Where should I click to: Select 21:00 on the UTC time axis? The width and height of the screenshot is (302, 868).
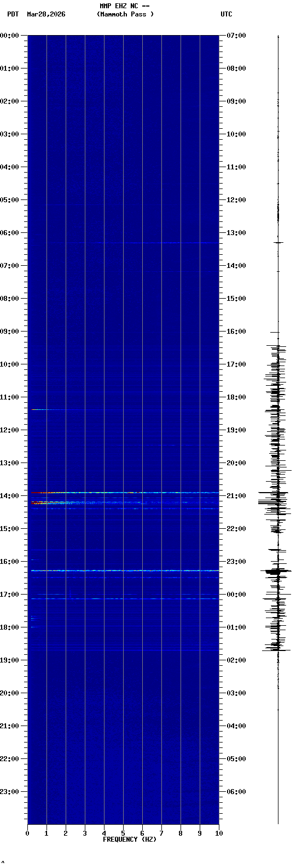click(236, 496)
